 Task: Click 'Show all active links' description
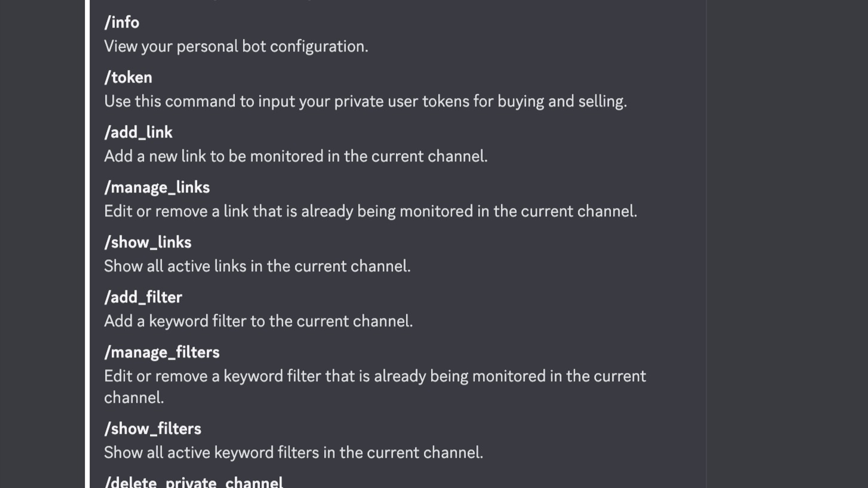pyautogui.click(x=257, y=266)
